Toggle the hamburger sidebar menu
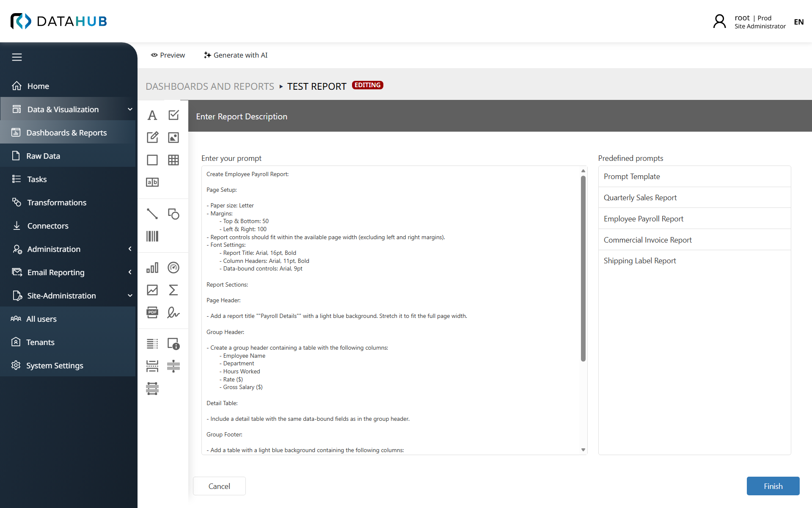The image size is (812, 508). click(x=17, y=57)
